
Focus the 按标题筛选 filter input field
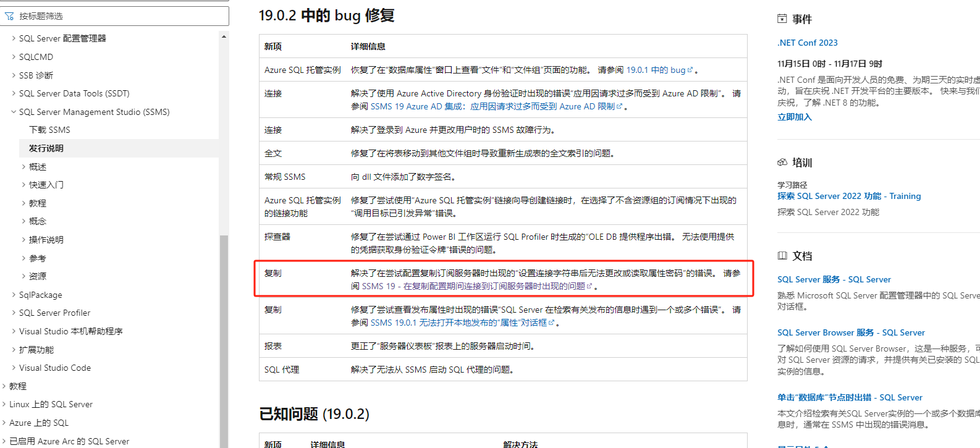pos(114,16)
